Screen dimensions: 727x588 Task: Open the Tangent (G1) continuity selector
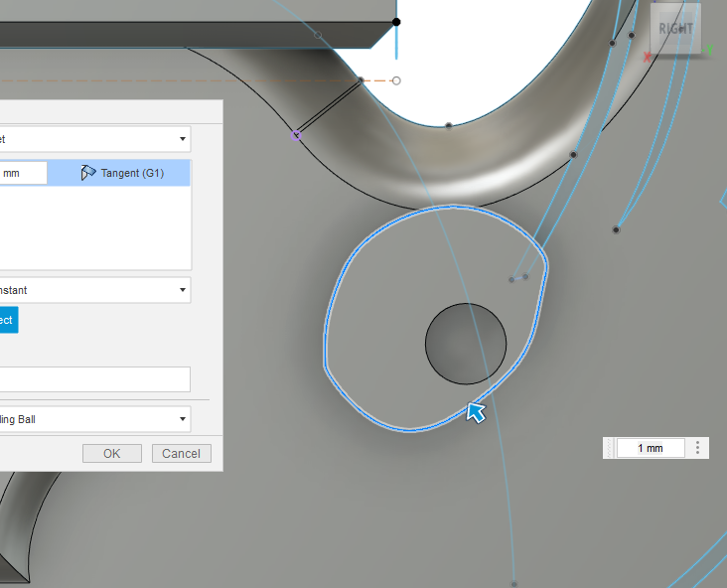(x=119, y=173)
